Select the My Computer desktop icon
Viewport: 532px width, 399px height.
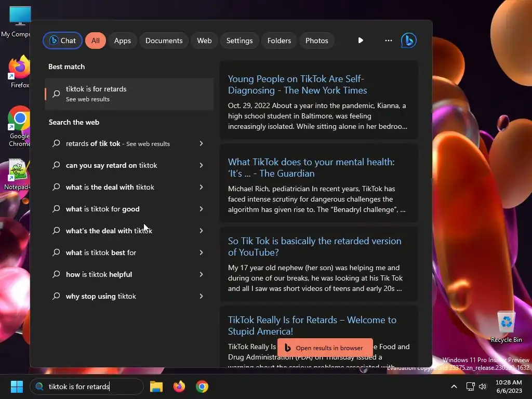pos(16,22)
